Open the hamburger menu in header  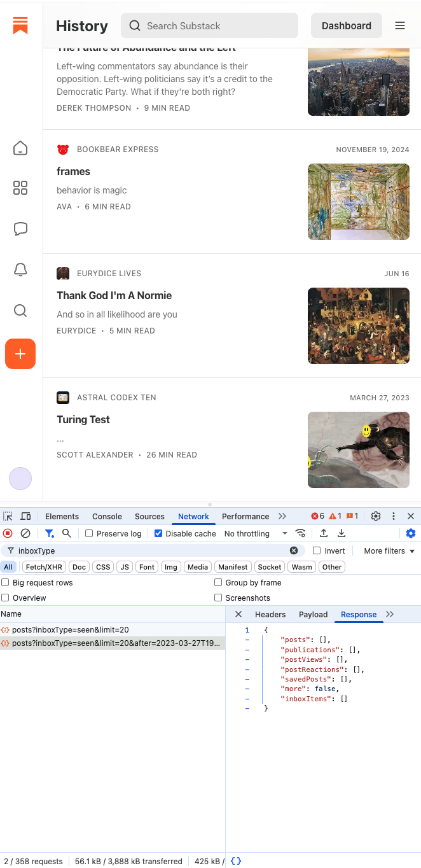point(400,25)
